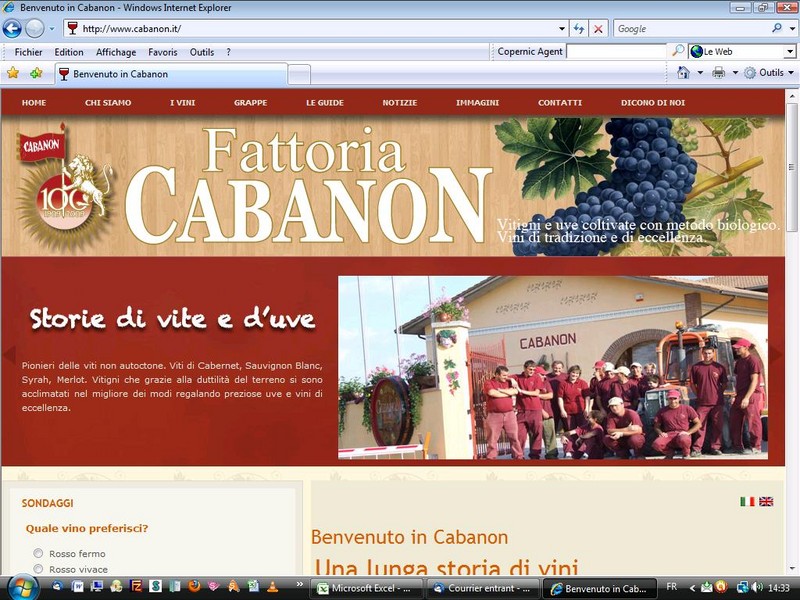Screen dimensions: 800x600
Task: Open the Fichier menu
Action: point(29,52)
